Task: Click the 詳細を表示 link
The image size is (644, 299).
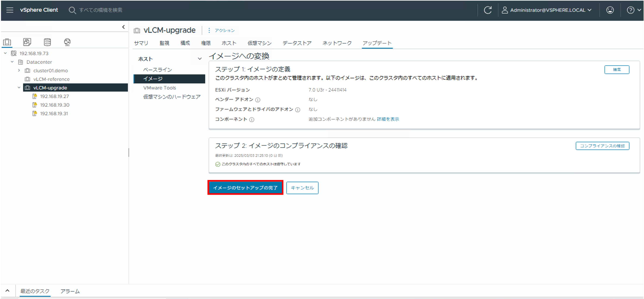Action: [388, 119]
